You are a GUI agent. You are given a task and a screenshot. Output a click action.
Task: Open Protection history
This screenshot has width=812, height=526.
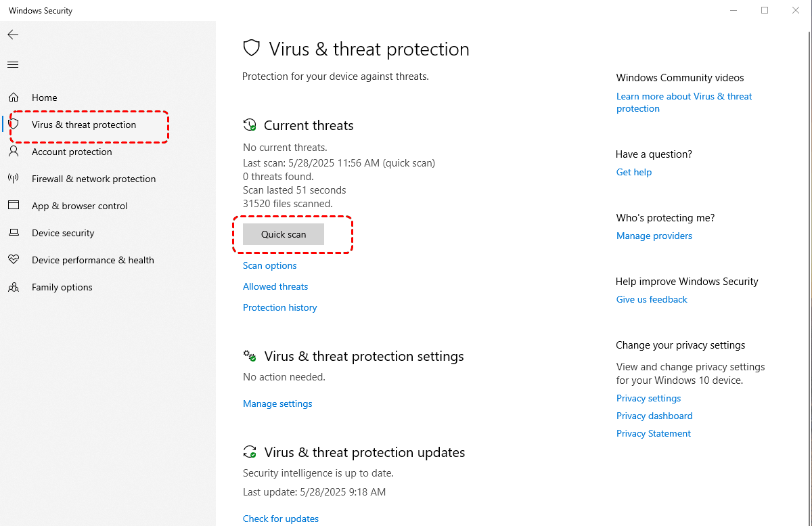280,307
